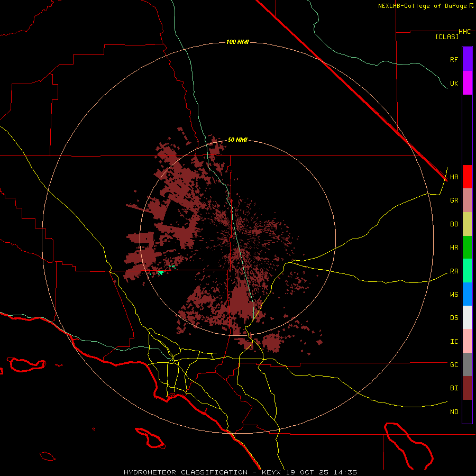Click the 100 NMI range ring label

coord(237,42)
